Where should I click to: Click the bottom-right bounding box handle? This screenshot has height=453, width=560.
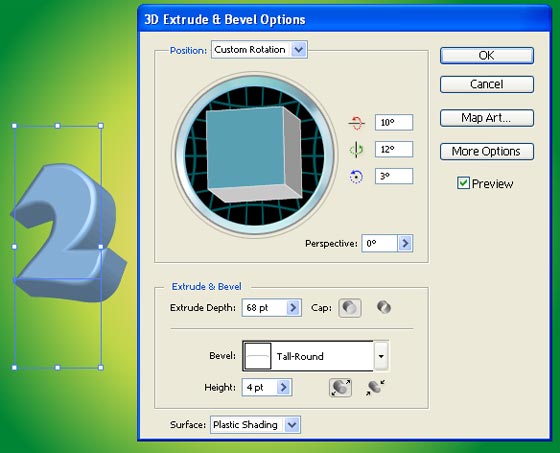(x=101, y=367)
